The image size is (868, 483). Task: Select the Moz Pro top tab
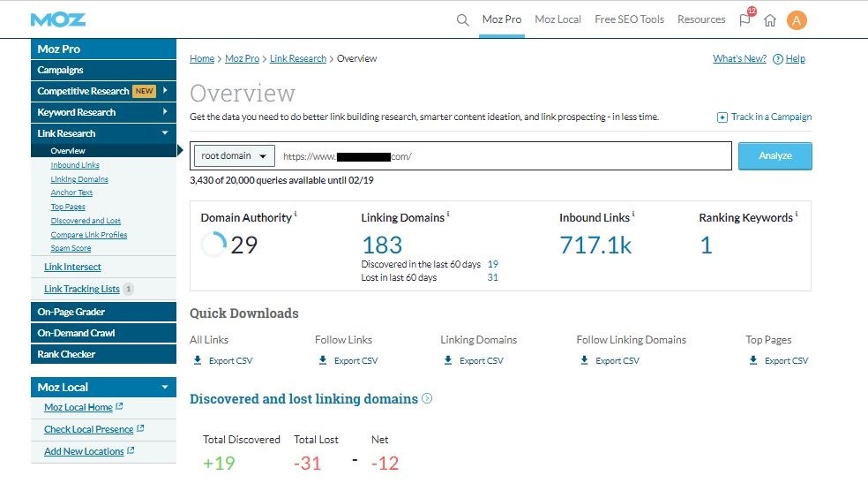click(x=502, y=19)
